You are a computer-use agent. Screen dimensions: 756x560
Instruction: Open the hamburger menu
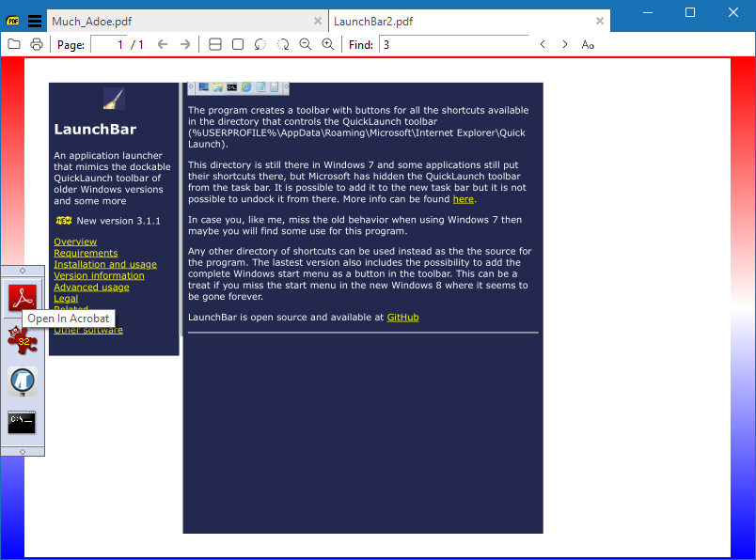[x=35, y=20]
